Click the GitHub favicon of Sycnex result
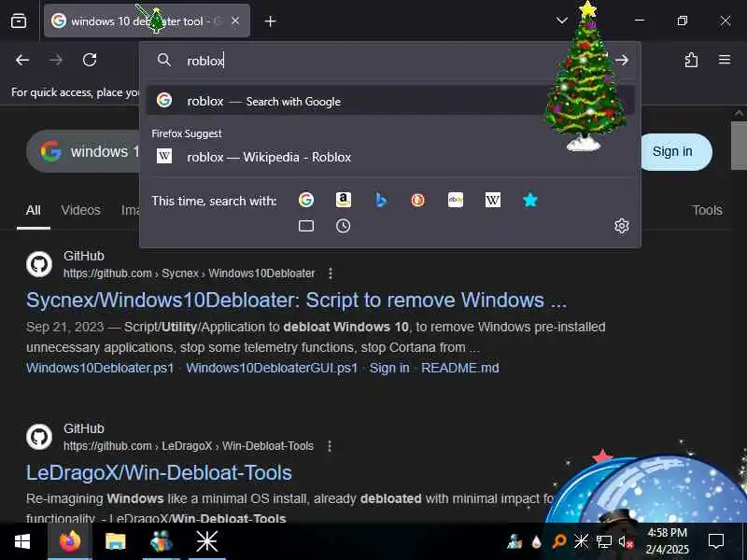 39,264
